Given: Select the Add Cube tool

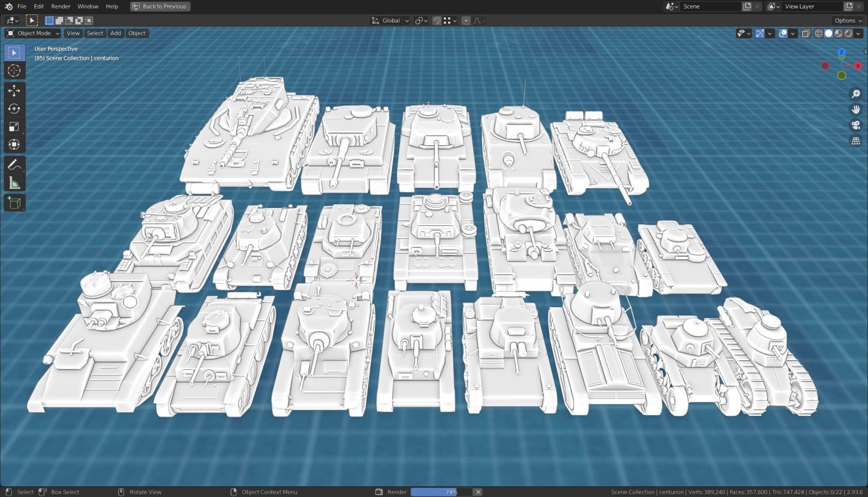Looking at the screenshot, I should pyautogui.click(x=15, y=203).
